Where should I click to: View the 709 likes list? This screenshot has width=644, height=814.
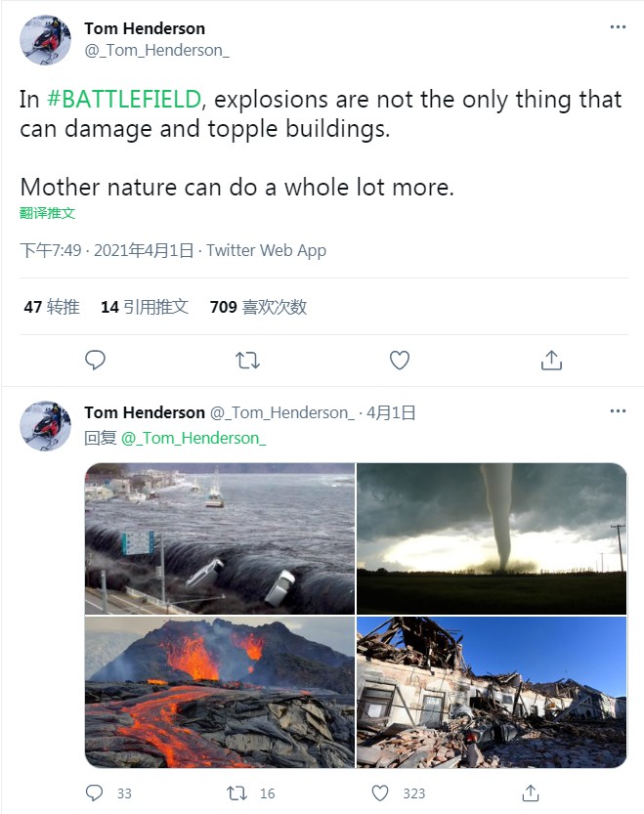[x=258, y=307]
